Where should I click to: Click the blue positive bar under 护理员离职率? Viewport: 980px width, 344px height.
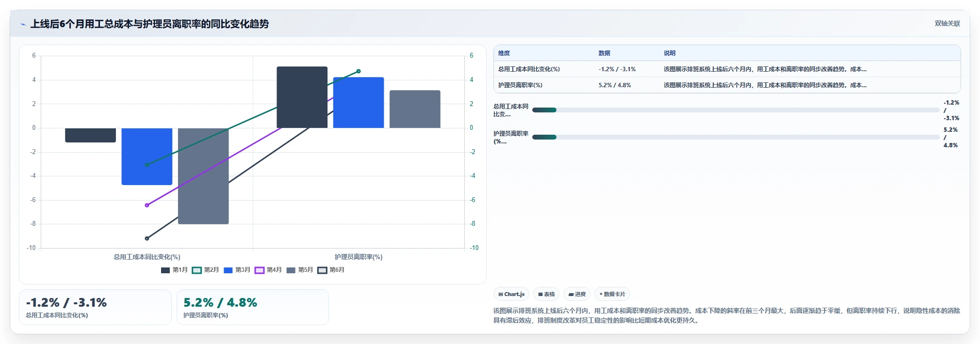pos(359,103)
